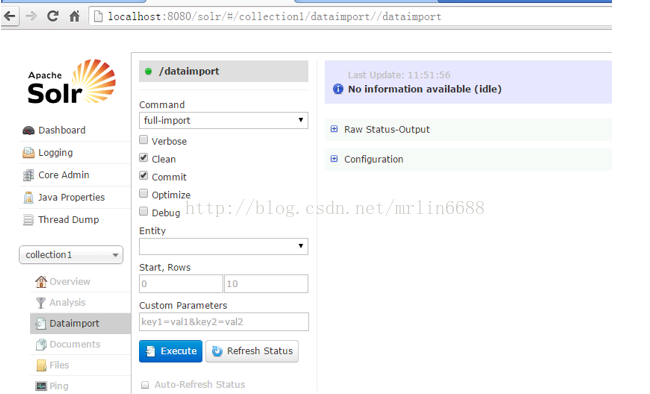Screen dimensions: 650x394
Task: Click the browser forward arrow
Action: (31, 16)
